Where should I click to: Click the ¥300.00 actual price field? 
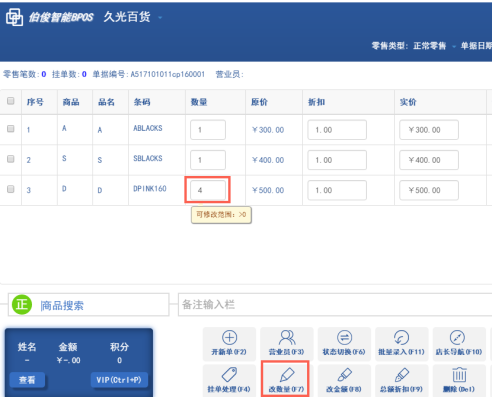point(429,130)
